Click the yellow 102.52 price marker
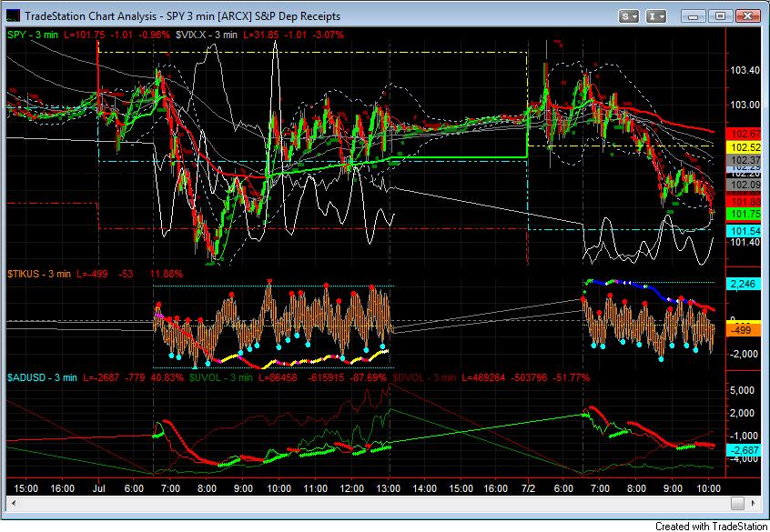Image resolution: width=770 pixels, height=532 pixels. click(x=744, y=146)
